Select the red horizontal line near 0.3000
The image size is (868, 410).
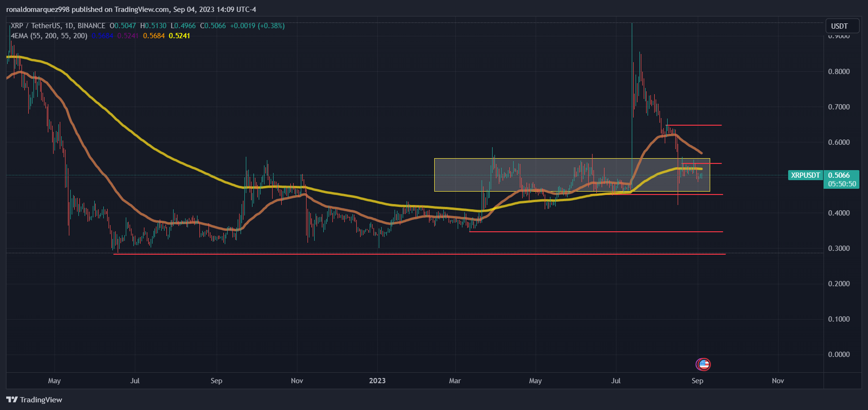[419, 254]
